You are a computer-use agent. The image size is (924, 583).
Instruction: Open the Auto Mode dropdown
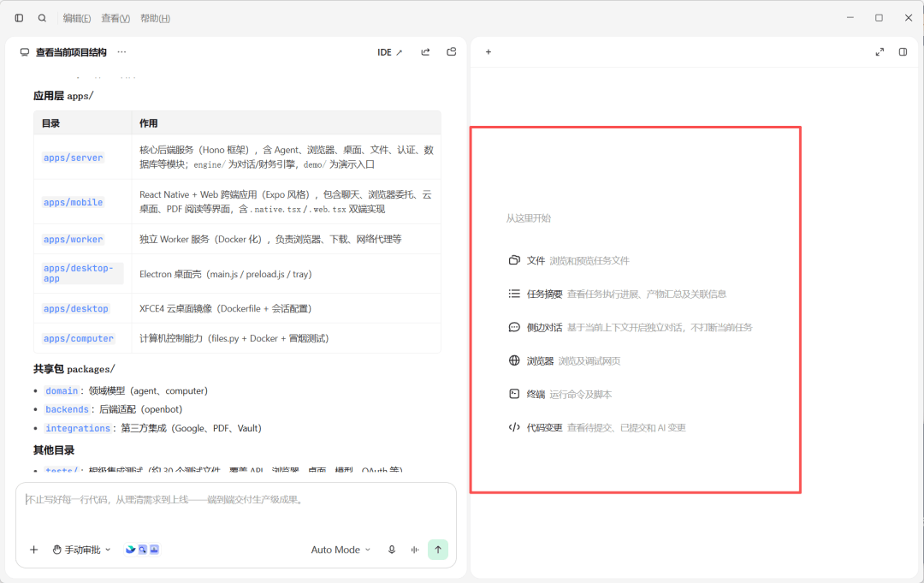(x=341, y=550)
